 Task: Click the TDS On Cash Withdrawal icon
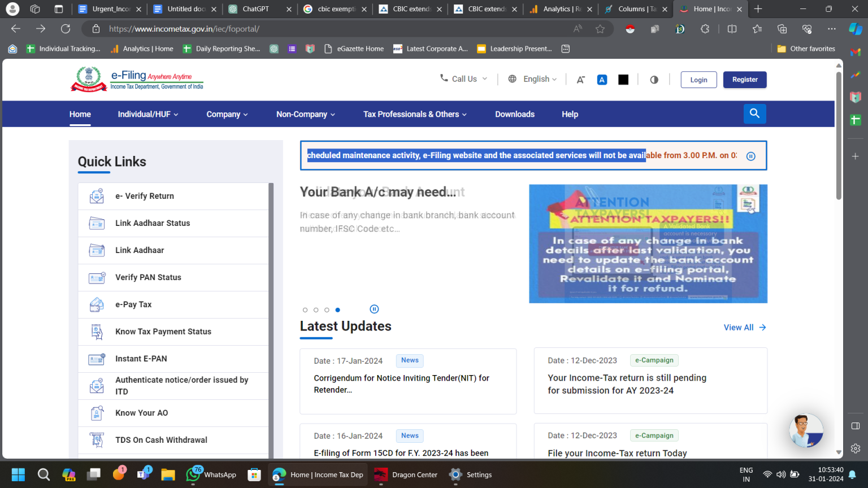[97, 440]
